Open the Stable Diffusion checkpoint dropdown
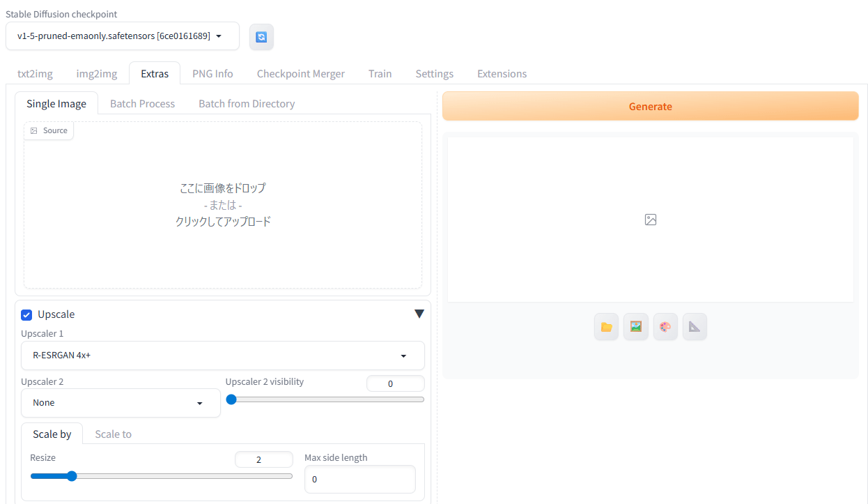Screen dimensions: 868x504 coord(122,36)
